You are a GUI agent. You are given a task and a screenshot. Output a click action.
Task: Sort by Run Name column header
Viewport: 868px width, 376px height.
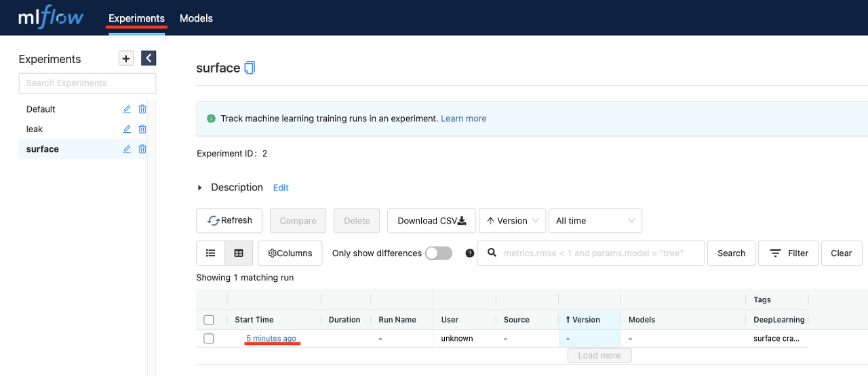[396, 320]
